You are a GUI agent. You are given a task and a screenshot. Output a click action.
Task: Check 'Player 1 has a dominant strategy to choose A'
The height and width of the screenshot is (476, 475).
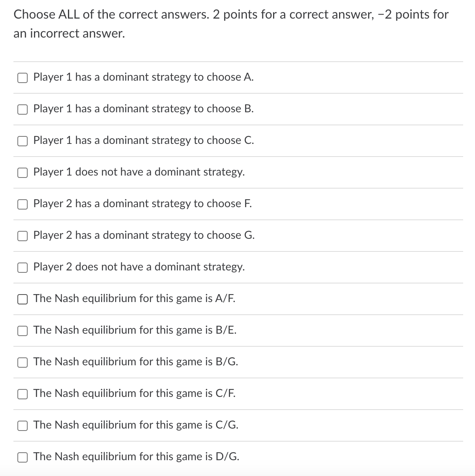pyautogui.click(x=23, y=78)
